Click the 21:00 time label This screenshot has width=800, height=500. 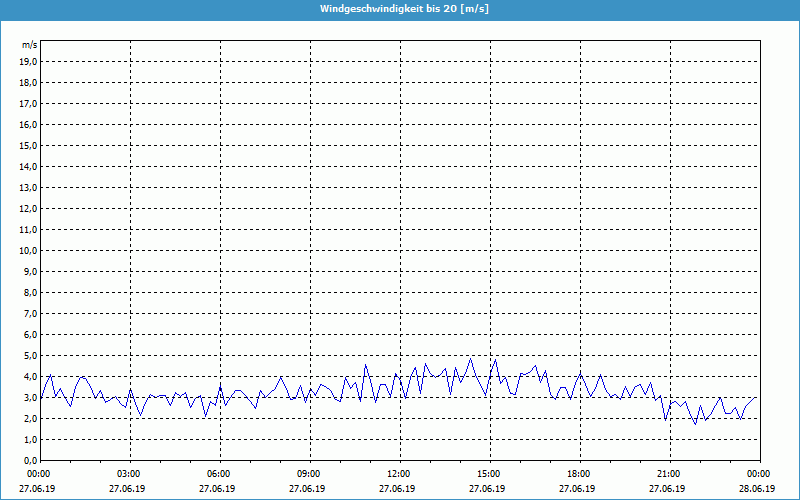click(x=669, y=474)
